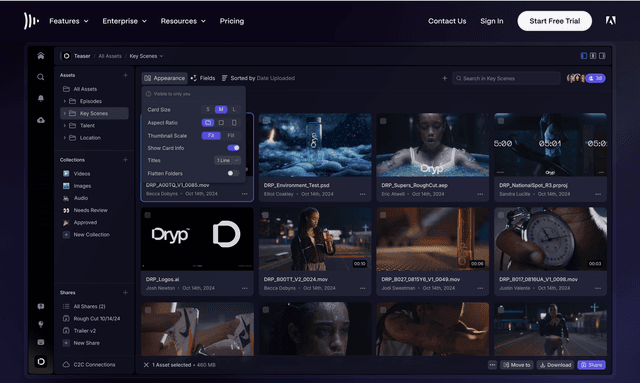Image resolution: width=640 pixels, height=383 pixels.
Task: Open more options for DRP_NationalSpot_R3.prproj
Action: click(x=598, y=194)
